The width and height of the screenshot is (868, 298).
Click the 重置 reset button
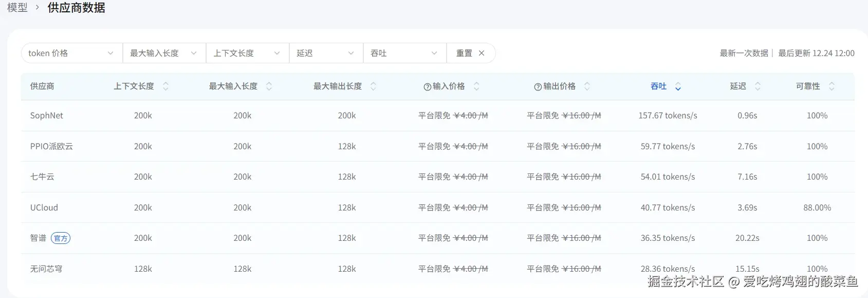pos(470,53)
